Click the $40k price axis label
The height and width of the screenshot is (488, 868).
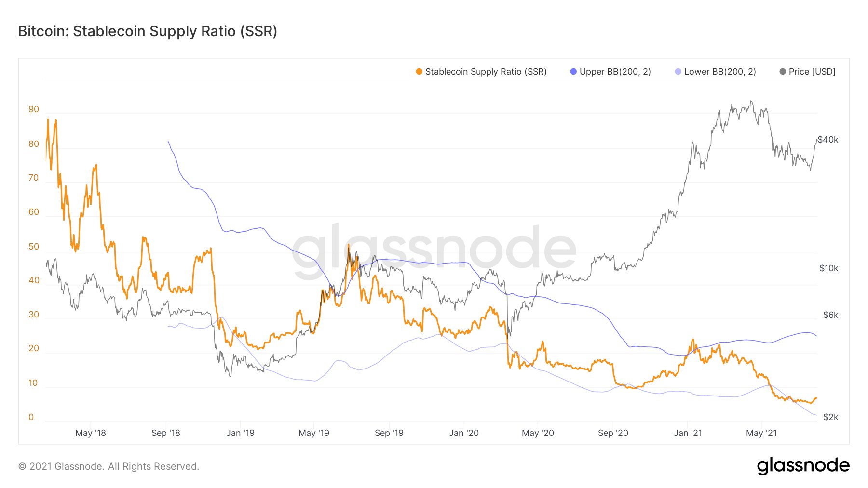pos(828,140)
